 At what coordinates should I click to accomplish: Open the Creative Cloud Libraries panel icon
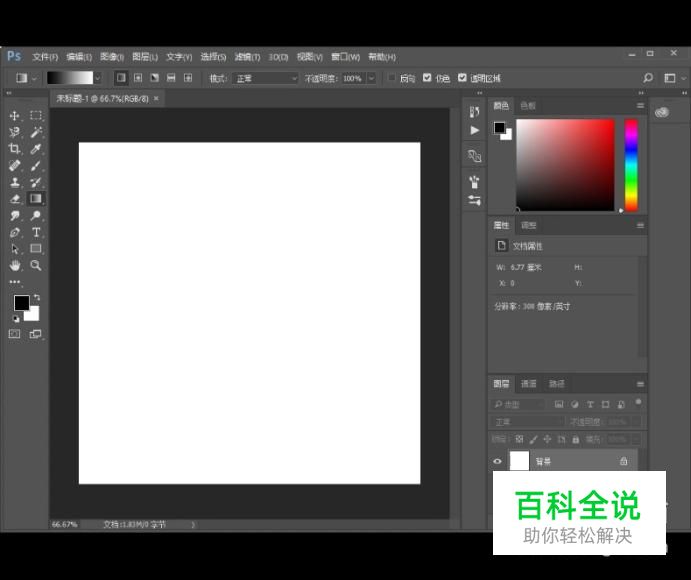(x=661, y=112)
